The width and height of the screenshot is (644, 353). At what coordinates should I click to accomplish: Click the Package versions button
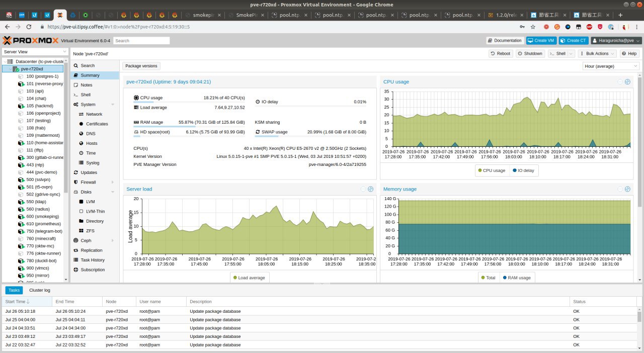(x=141, y=66)
